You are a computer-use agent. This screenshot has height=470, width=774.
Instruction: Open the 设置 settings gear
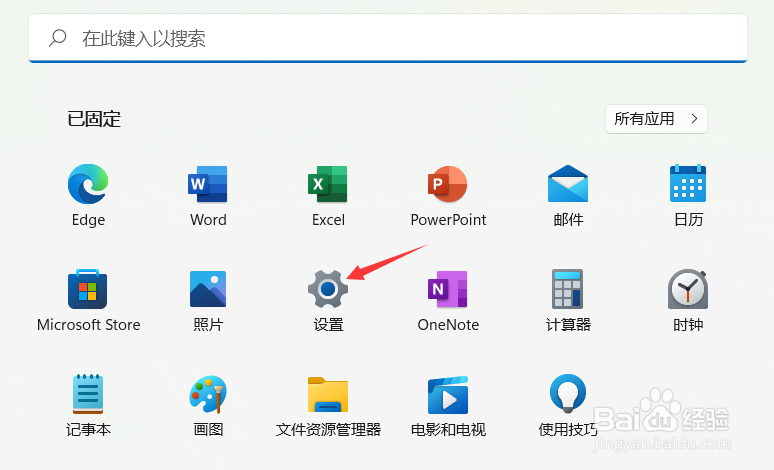coord(328,289)
